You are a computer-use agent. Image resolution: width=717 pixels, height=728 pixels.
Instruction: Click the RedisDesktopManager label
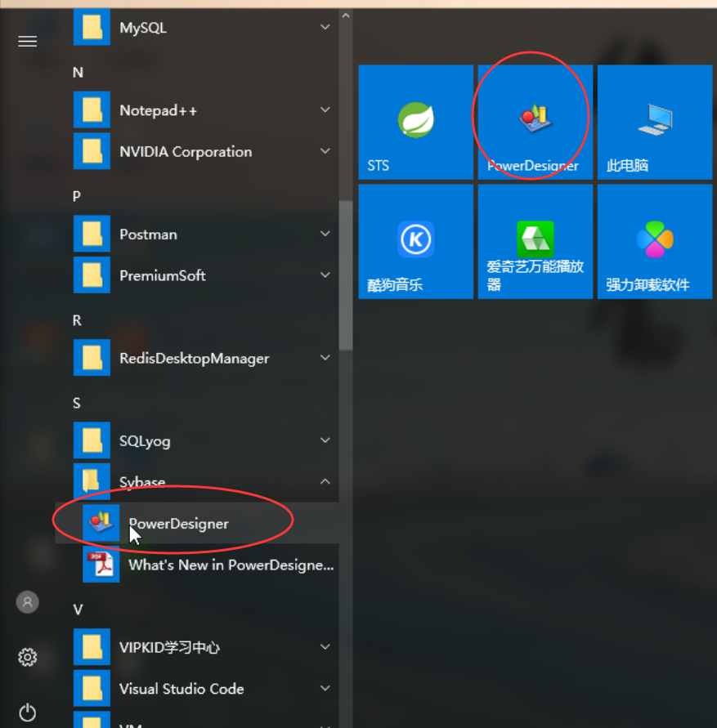click(195, 359)
